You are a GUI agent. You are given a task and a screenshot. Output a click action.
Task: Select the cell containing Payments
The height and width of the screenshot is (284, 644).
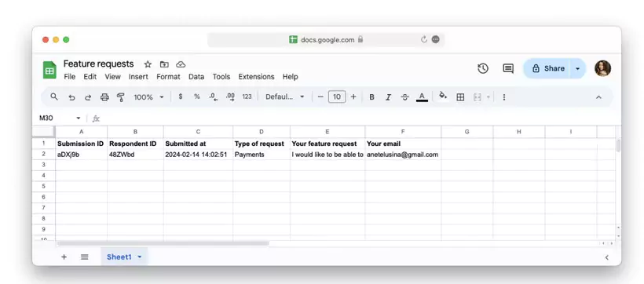point(262,155)
